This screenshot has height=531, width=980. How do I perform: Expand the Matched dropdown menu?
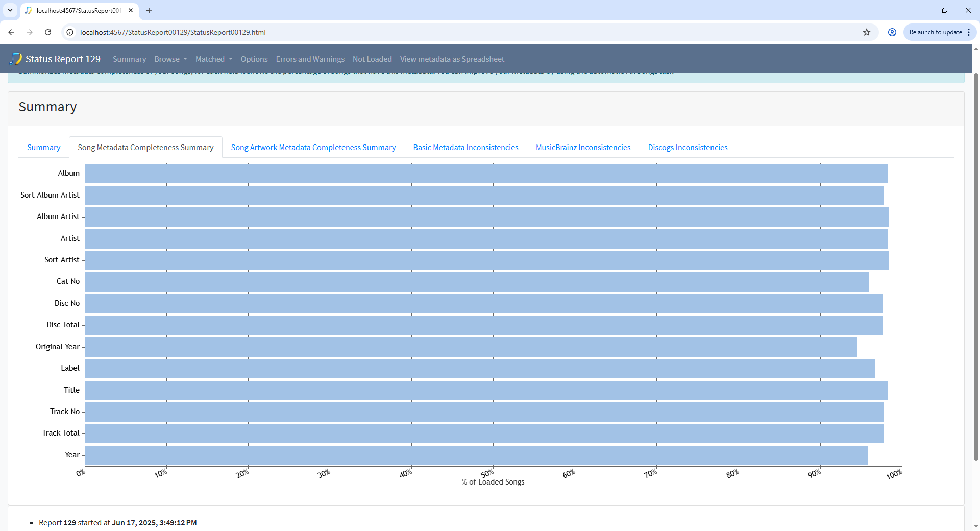(214, 59)
